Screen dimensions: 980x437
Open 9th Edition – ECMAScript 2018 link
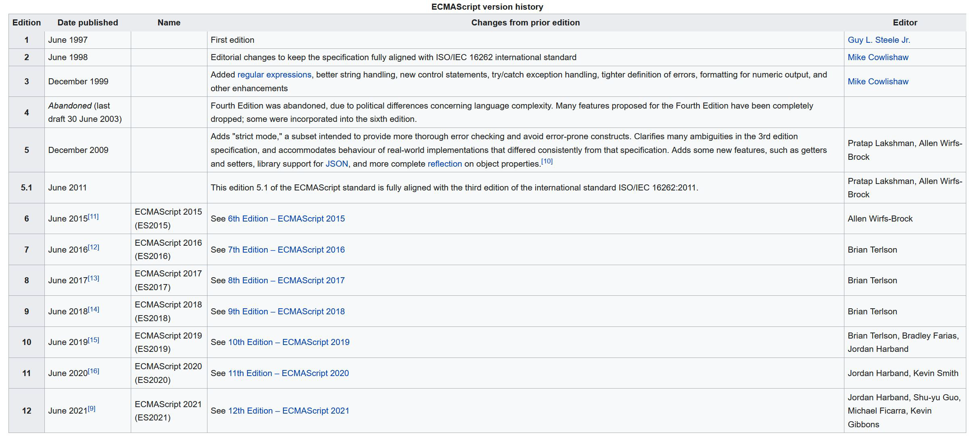[x=286, y=312]
